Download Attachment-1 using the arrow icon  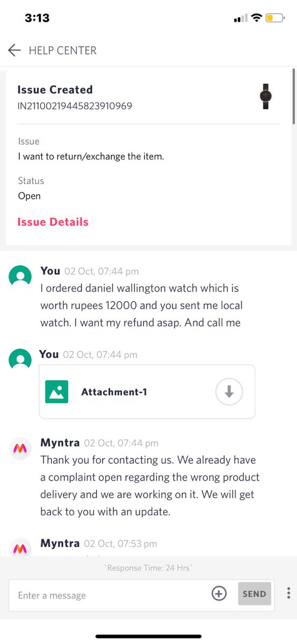tap(229, 392)
